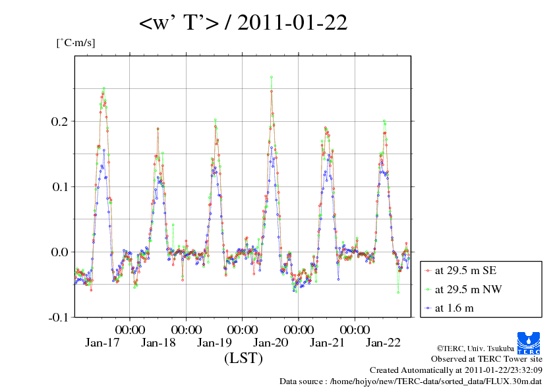
Task: Click the TERC logo icon
Action: 529,343
